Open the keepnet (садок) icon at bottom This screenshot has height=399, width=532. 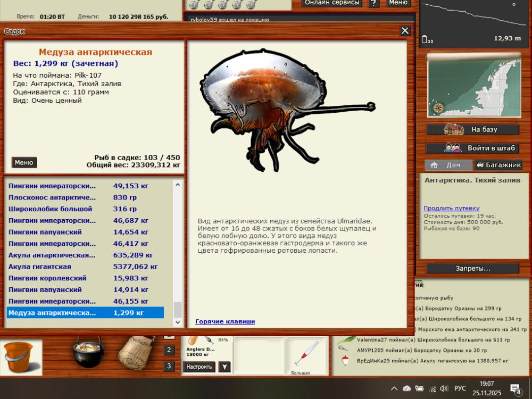point(136,354)
